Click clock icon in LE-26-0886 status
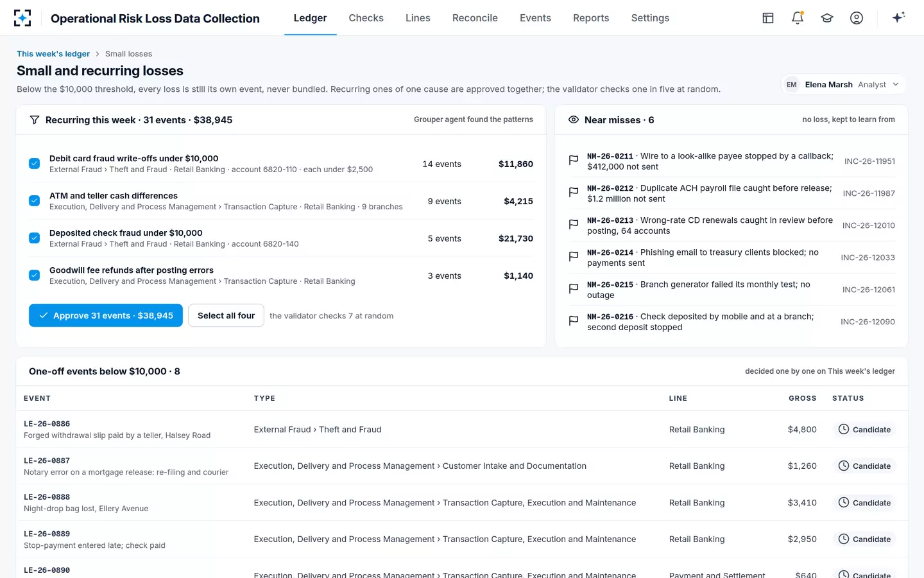This screenshot has width=924, height=578. tap(844, 429)
